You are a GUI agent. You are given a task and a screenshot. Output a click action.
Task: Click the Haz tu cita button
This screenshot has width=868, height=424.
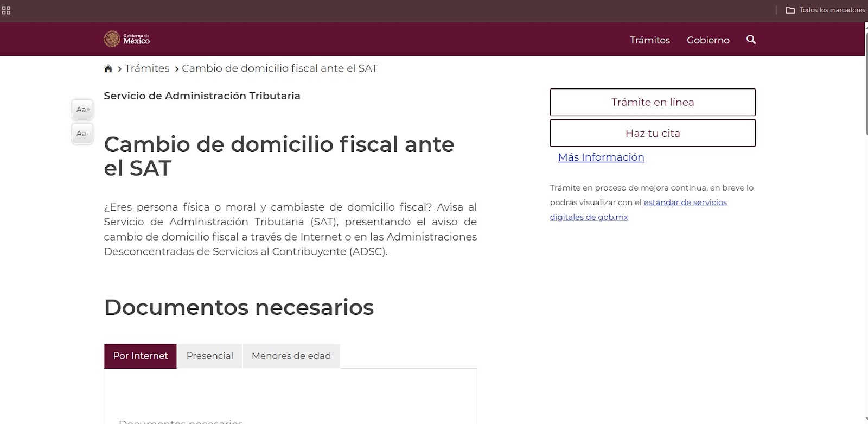point(653,133)
